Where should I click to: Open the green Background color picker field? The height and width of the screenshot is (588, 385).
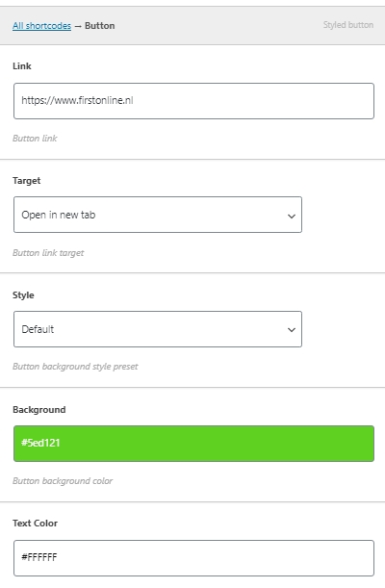click(x=193, y=444)
